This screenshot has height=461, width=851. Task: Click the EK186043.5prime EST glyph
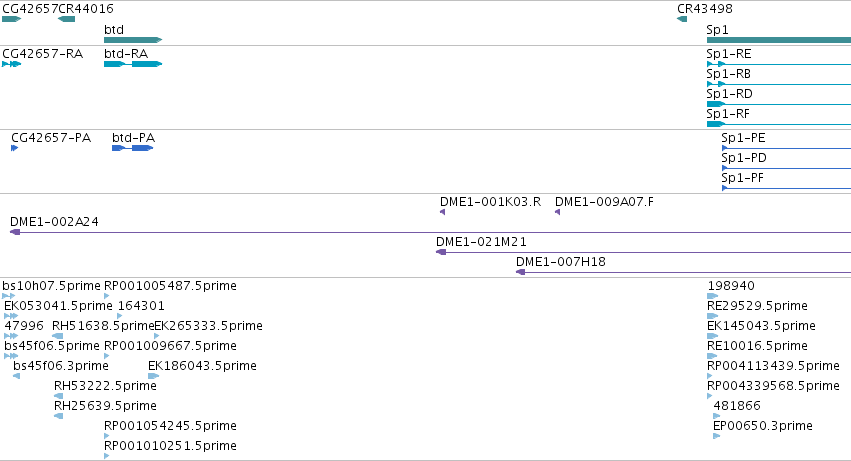[154, 376]
